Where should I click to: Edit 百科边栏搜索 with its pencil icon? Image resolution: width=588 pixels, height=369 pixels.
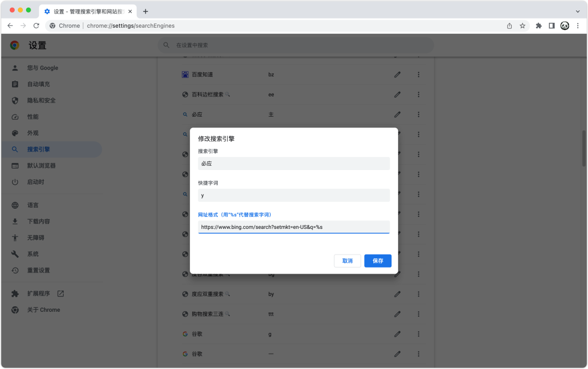[x=397, y=95]
